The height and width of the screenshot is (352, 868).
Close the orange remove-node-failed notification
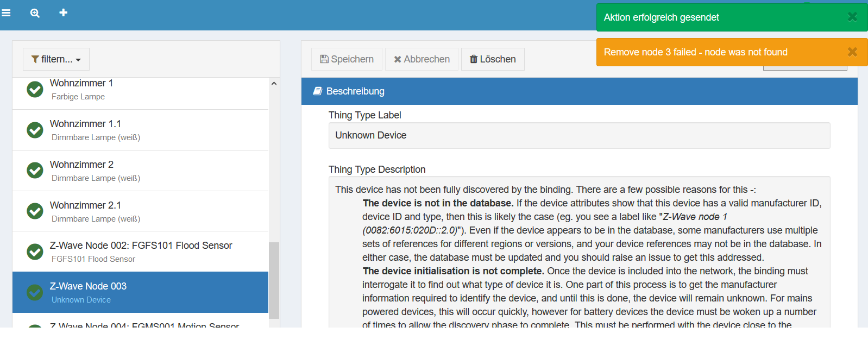click(x=852, y=52)
